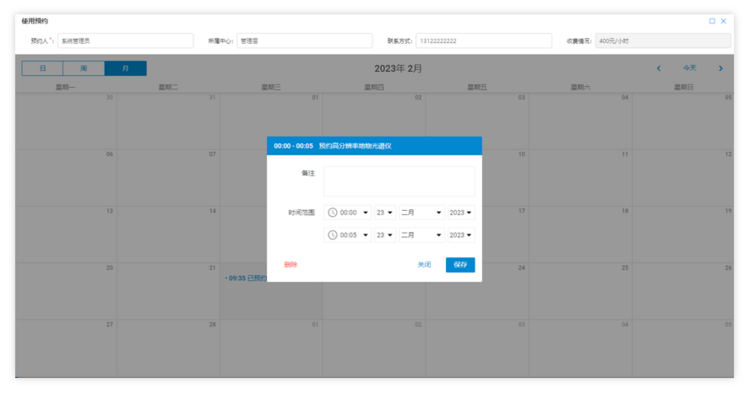Expand end year 2023 dropdown
This screenshot has width=750, height=394.
[x=461, y=235]
